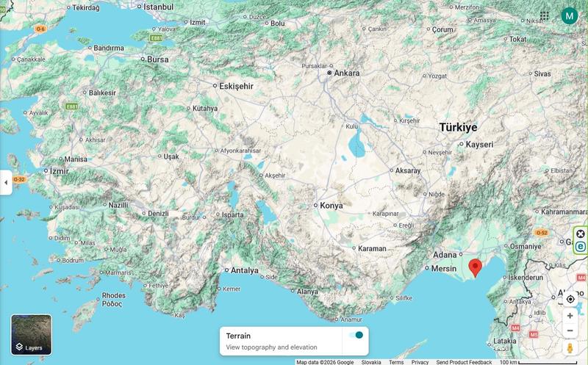Open the Terms link
This screenshot has height=365, width=588.
(396, 362)
